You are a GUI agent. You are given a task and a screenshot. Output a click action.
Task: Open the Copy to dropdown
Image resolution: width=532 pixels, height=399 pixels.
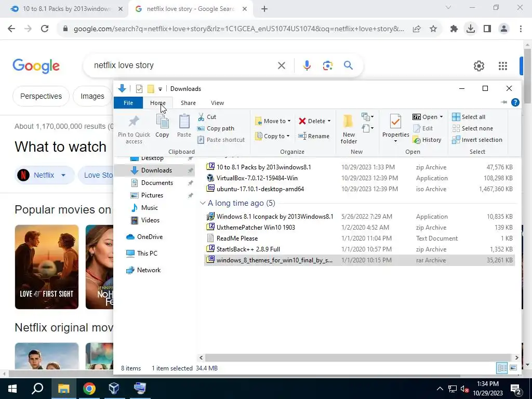(x=272, y=136)
